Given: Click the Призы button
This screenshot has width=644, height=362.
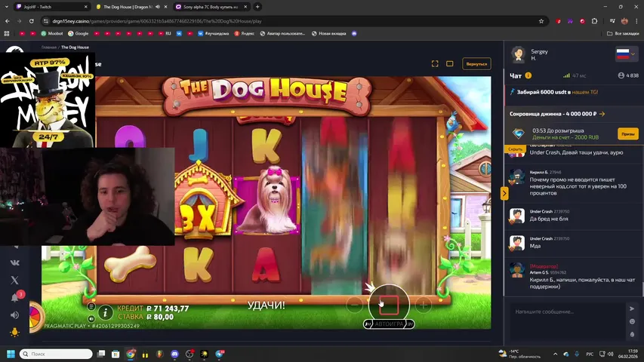Looking at the screenshot, I should 627,133.
